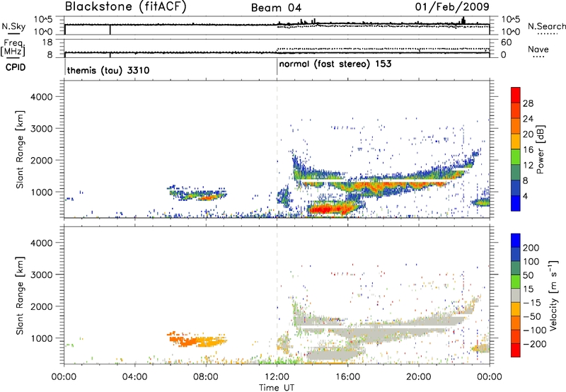Click the green segment of the velocity colorbar

[516, 282]
